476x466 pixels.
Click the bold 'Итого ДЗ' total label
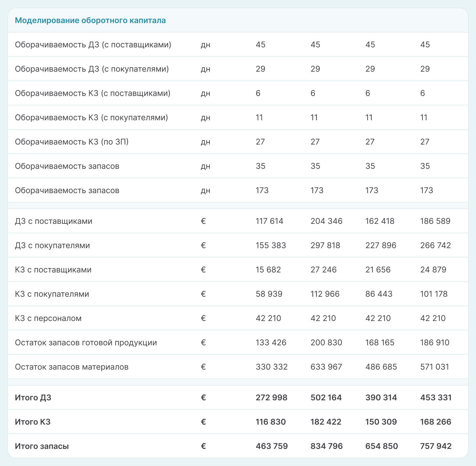[33, 398]
